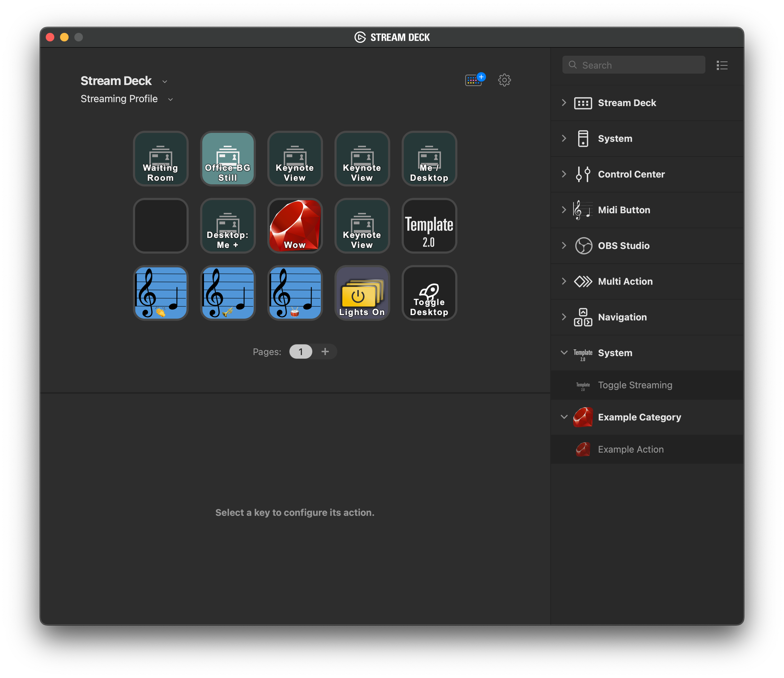This screenshot has height=678, width=784.
Task: Select the Lights On key
Action: (362, 293)
